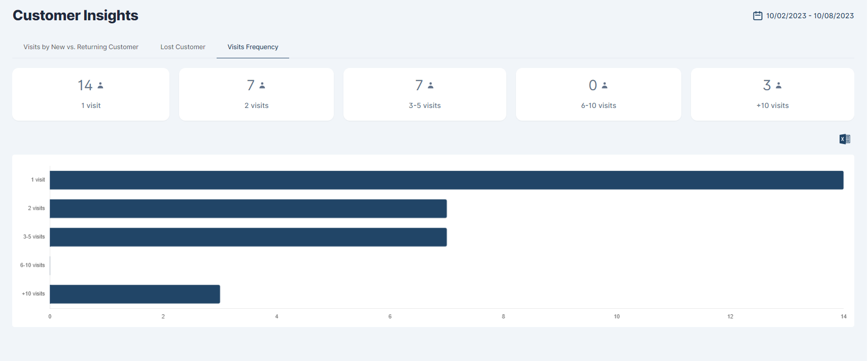
Task: Select the Visits Frequency tab
Action: [253, 47]
